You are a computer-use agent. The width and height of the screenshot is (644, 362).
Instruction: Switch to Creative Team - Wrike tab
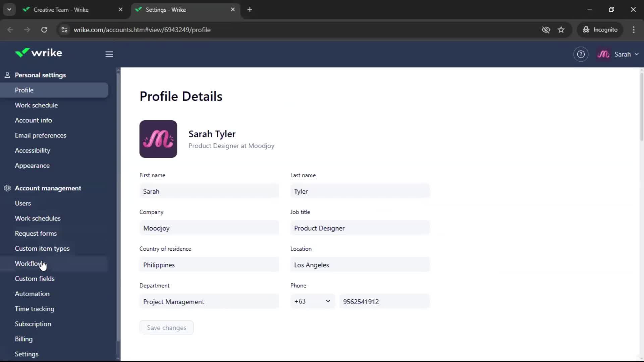pos(61,10)
